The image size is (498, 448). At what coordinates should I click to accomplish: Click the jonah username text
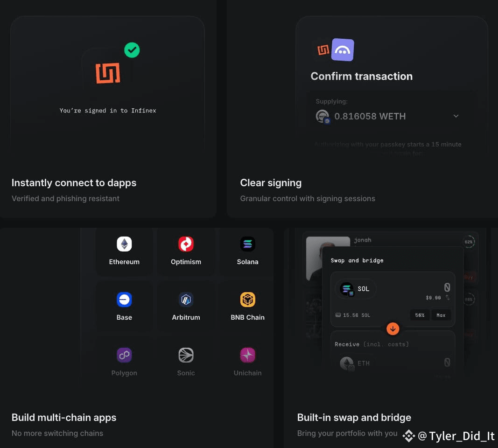tap(363, 240)
